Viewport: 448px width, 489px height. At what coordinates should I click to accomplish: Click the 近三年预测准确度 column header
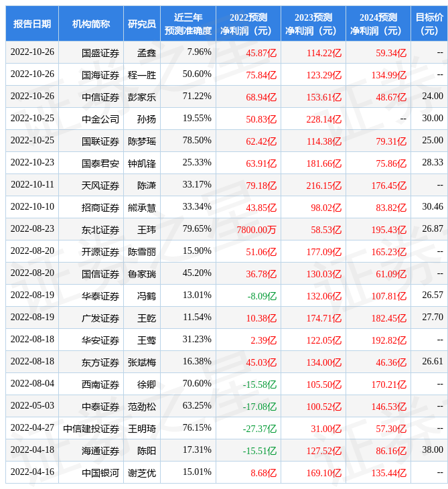pyautogui.click(x=188, y=23)
